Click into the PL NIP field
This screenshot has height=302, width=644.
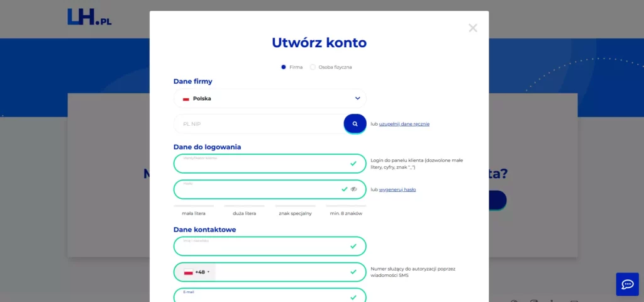(x=258, y=124)
